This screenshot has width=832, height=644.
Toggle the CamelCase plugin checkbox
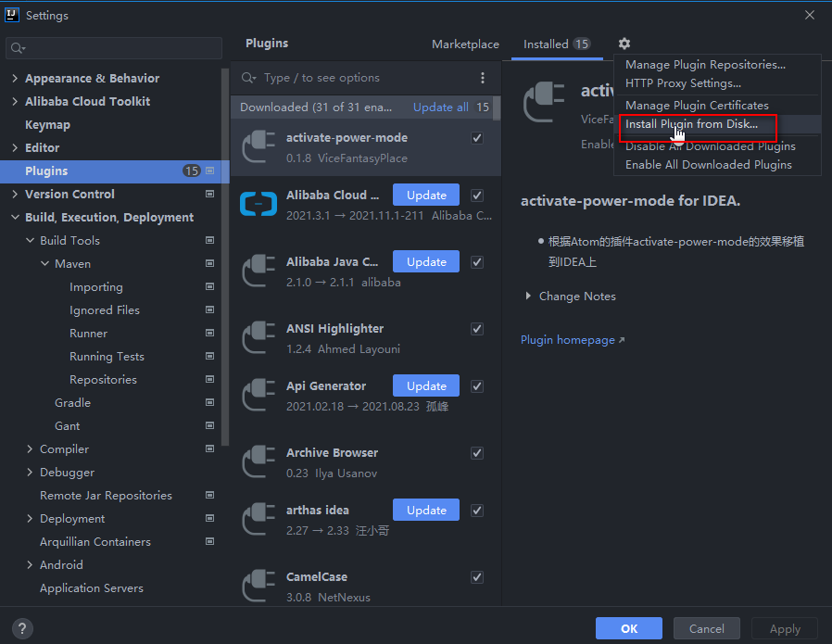[x=477, y=577]
